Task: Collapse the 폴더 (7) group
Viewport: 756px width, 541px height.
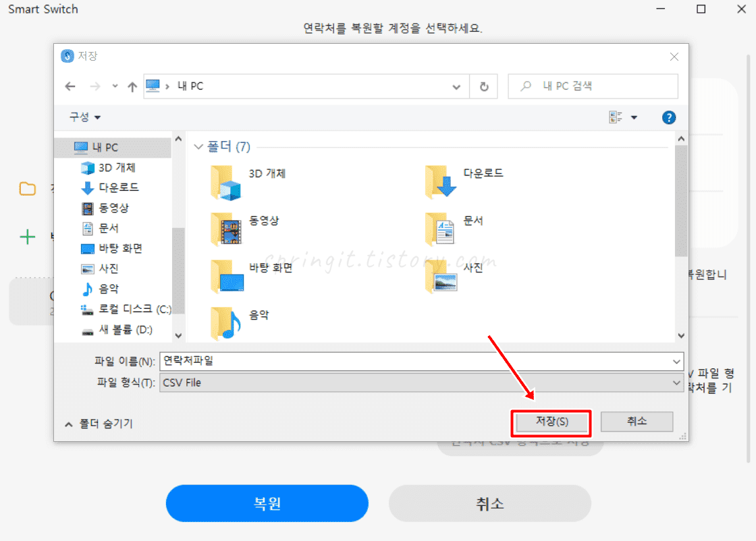Action: [198, 147]
